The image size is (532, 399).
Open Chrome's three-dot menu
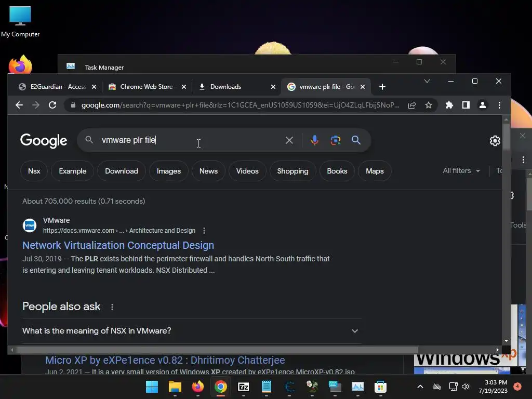(499, 105)
